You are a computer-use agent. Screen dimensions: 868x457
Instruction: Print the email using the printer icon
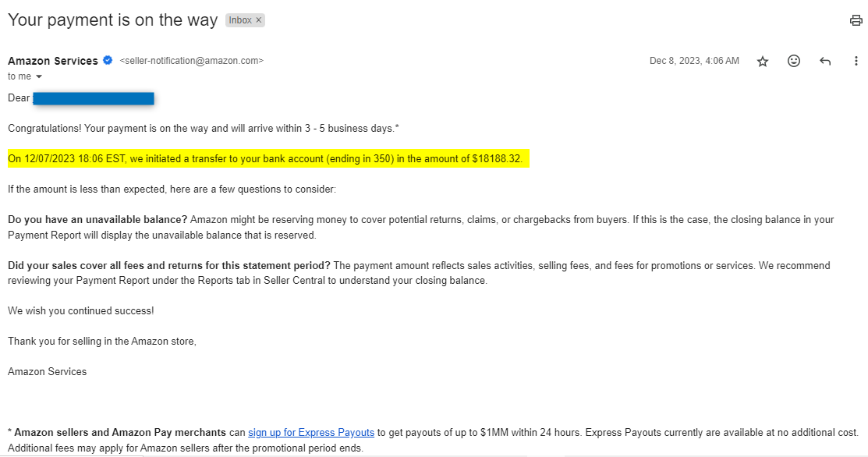(x=856, y=20)
